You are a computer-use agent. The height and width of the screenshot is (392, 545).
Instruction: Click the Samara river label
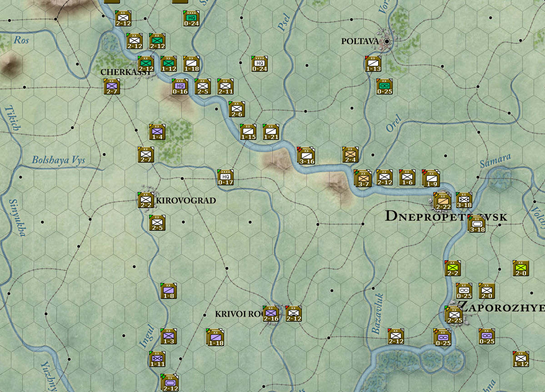tap(495, 161)
